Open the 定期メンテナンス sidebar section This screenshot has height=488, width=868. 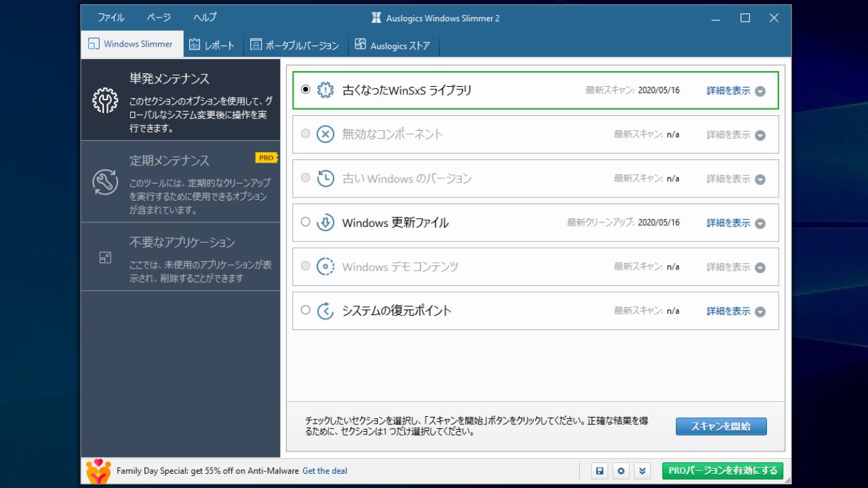point(180,182)
